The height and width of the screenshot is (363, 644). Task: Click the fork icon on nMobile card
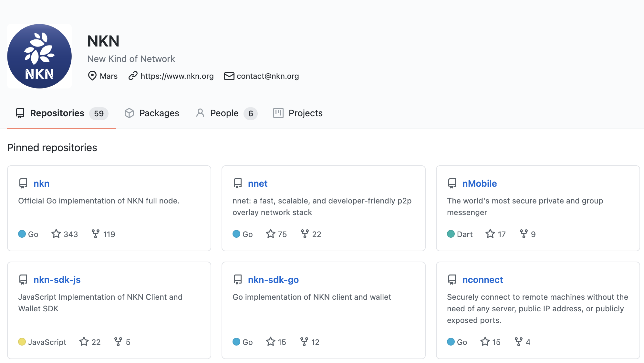point(524,234)
